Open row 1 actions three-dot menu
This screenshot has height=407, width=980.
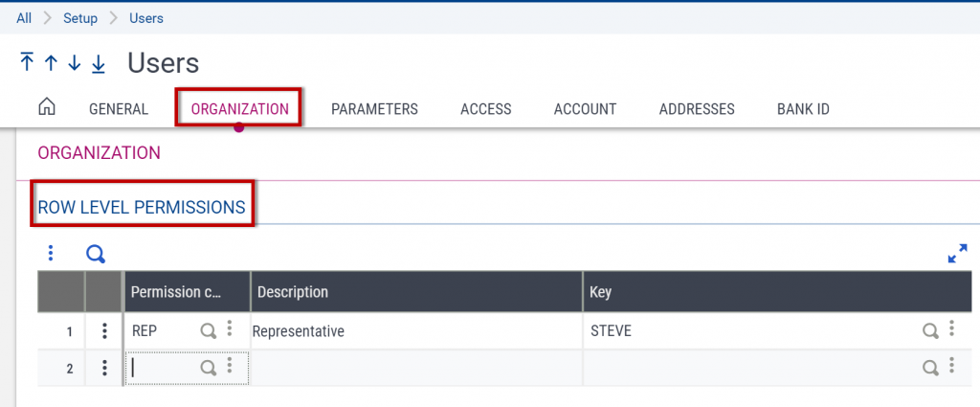103,331
